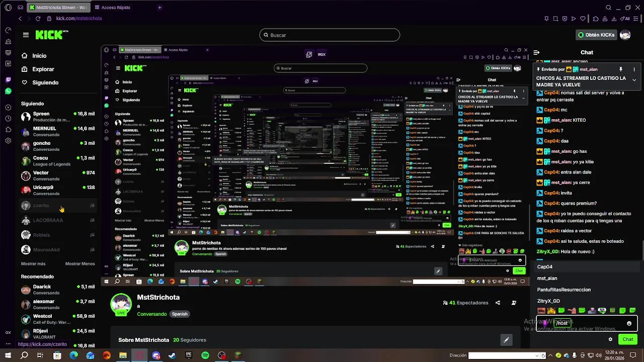Show more followed channels
Viewport: 644px width, 362px height.
pyautogui.click(x=33, y=263)
